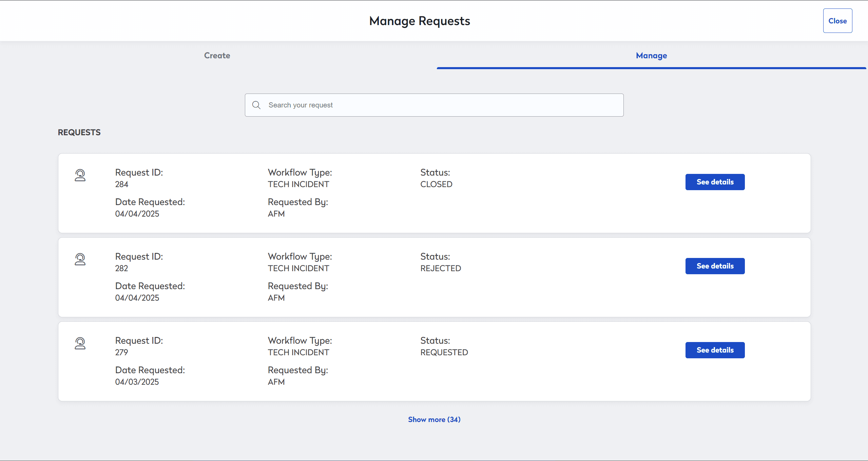868x461 pixels.
Task: Focus the Search your request field
Action: (x=434, y=105)
